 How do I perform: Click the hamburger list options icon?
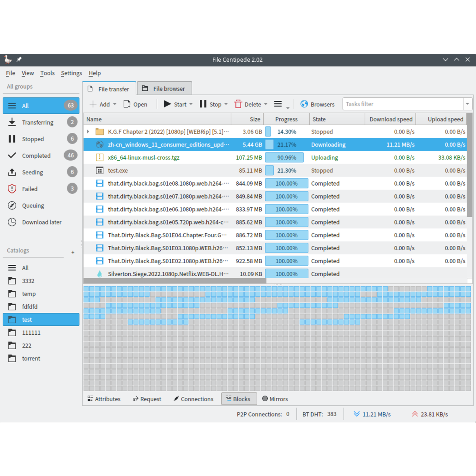point(278,104)
